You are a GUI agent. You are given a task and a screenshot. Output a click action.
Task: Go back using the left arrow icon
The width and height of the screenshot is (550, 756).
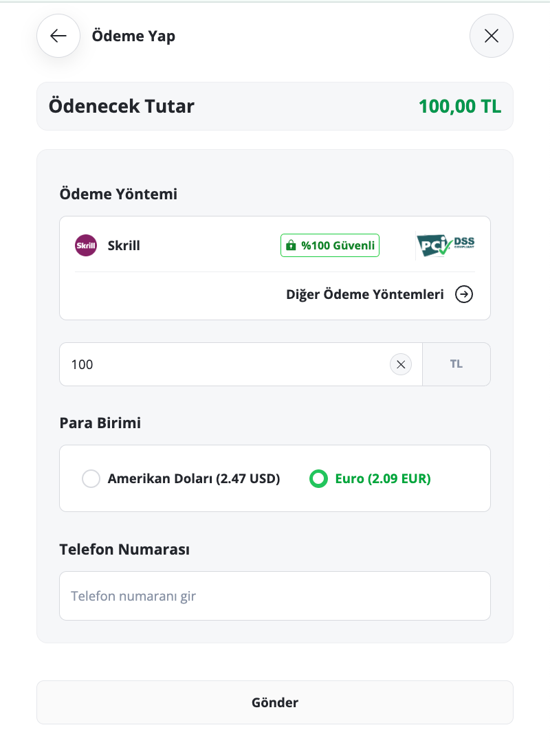click(58, 36)
